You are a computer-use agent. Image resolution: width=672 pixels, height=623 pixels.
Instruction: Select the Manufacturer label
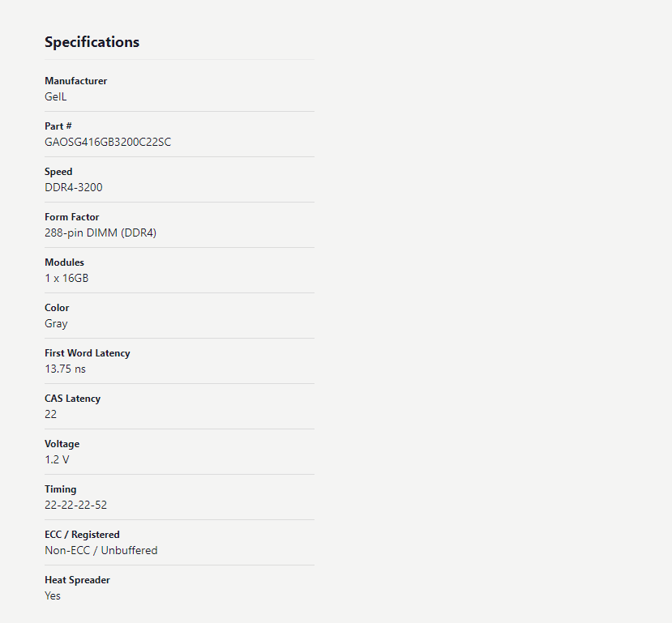(76, 81)
